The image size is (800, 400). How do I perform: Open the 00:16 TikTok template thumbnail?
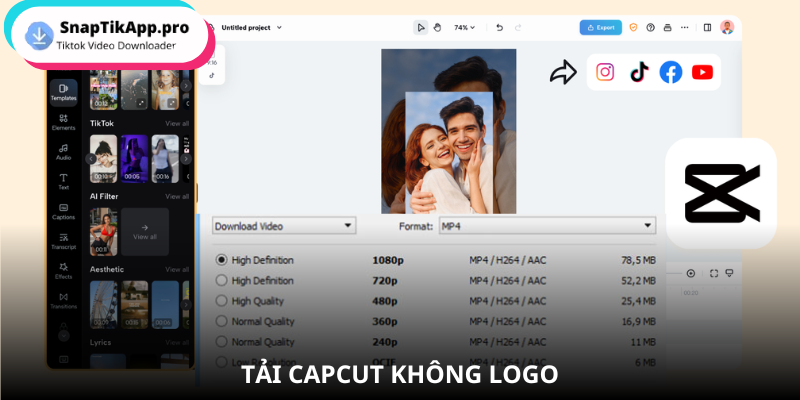(x=165, y=159)
